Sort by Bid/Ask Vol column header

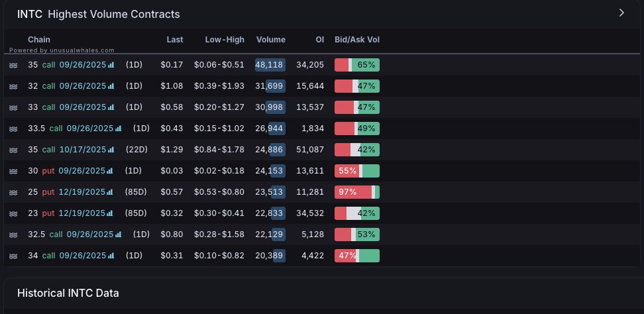[x=357, y=40]
